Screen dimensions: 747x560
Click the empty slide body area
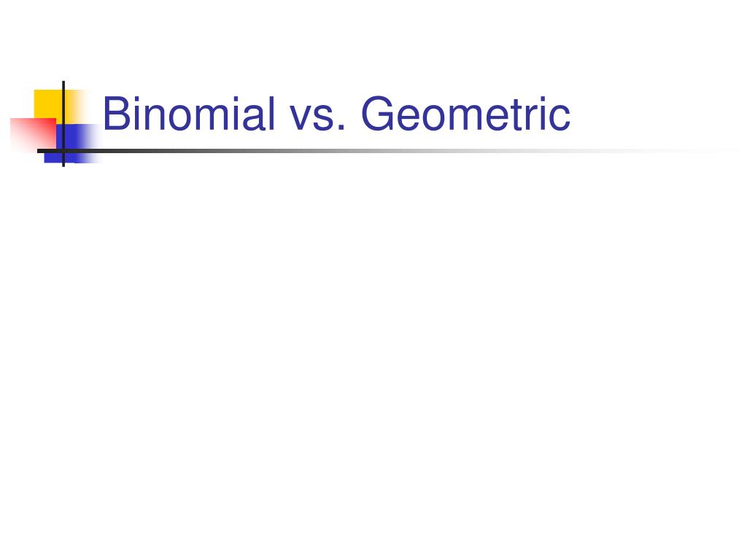point(373,357)
